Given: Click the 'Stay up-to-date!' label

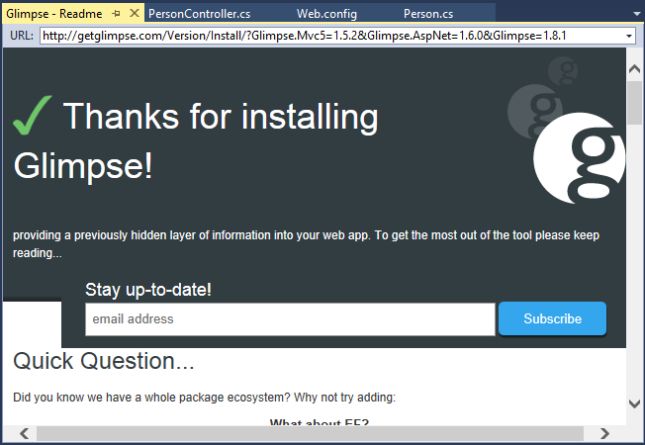Looking at the screenshot, I should 148,290.
